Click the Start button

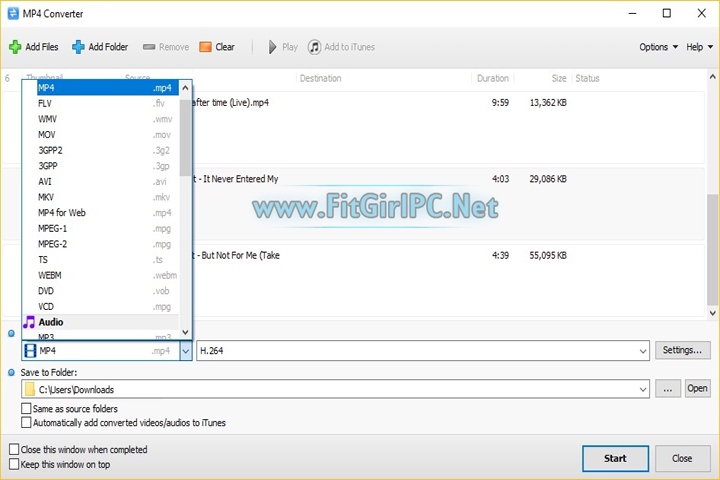coord(615,458)
